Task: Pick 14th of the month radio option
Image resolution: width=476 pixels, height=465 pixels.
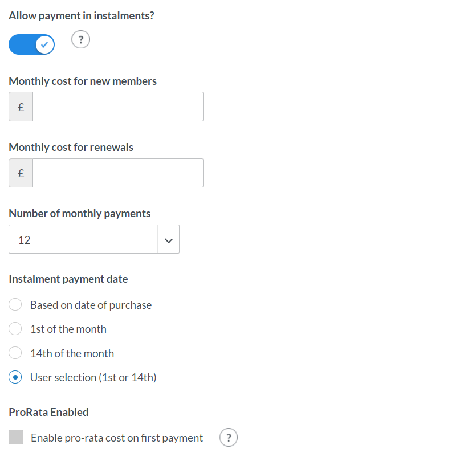Action: click(x=16, y=353)
